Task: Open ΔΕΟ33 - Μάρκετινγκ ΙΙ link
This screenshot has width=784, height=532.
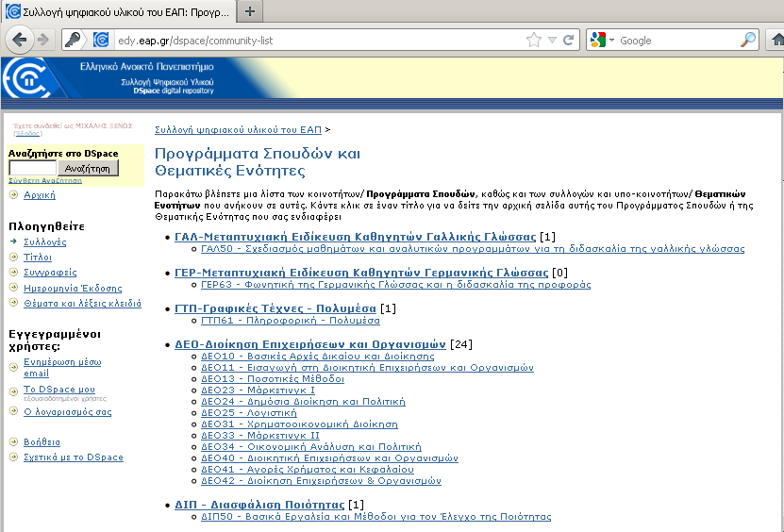Action: pyautogui.click(x=260, y=436)
